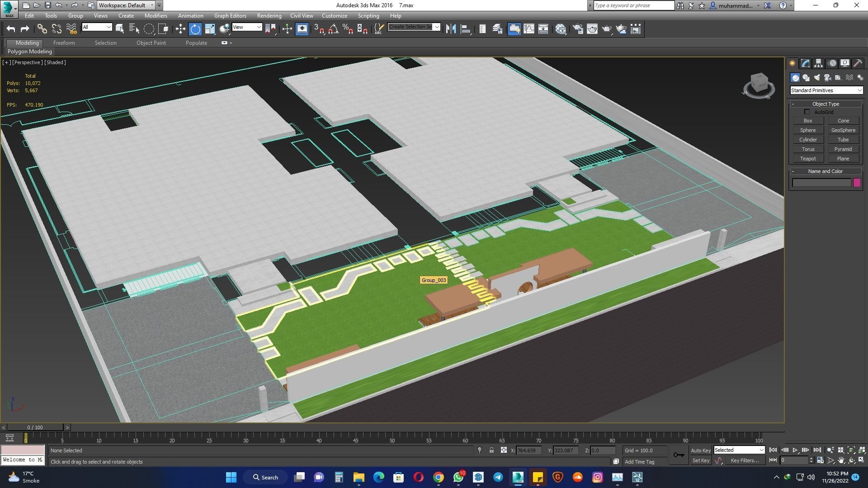868x488 pixels.
Task: Open the selection filter dropdown showing All
Action: click(108, 27)
